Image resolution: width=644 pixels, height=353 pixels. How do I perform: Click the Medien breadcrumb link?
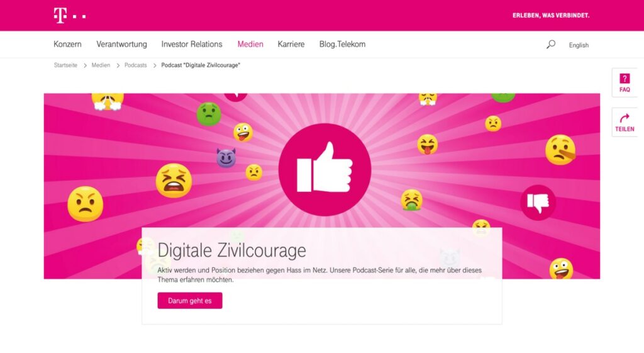click(101, 65)
